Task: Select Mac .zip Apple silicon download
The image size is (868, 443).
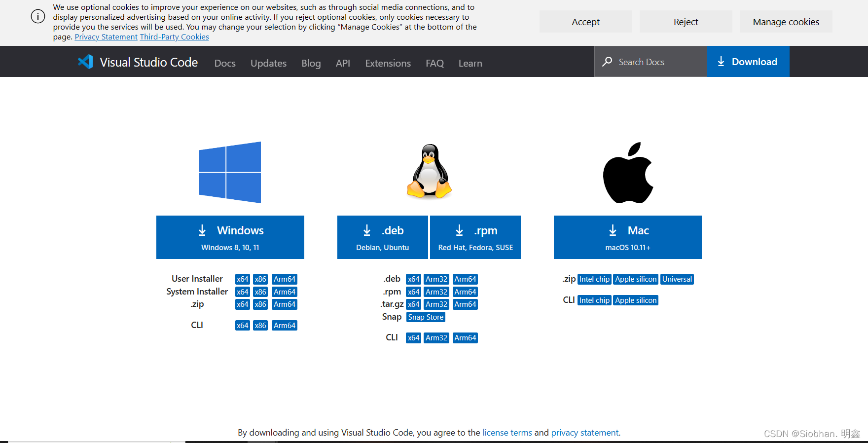Action: (x=636, y=279)
